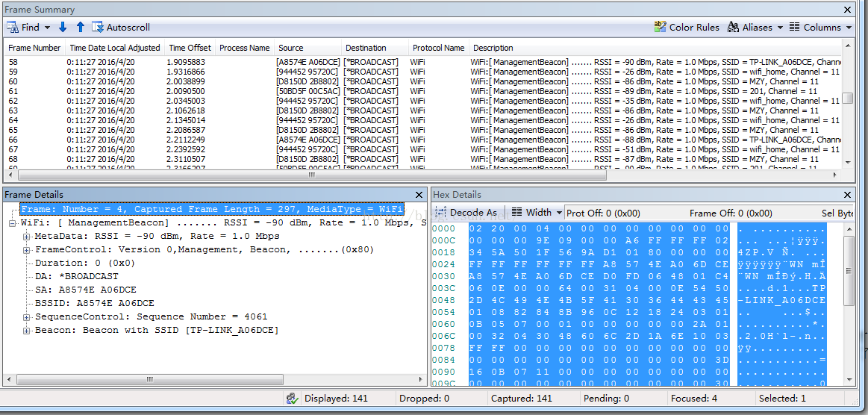
Task: Select the Frame: Number = 4 tree node
Action: coord(211,209)
